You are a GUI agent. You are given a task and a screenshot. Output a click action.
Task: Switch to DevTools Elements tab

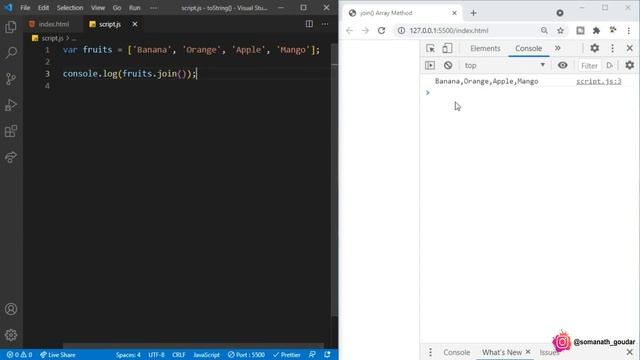coord(485,48)
